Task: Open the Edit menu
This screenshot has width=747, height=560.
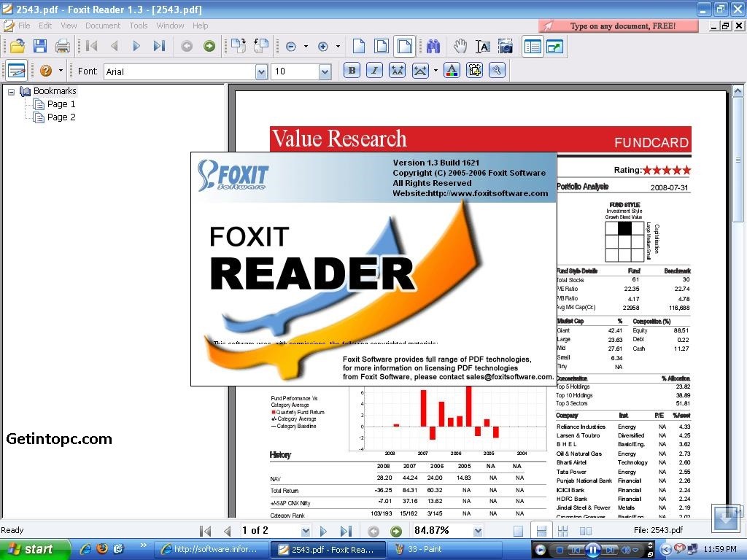Action: pos(45,26)
